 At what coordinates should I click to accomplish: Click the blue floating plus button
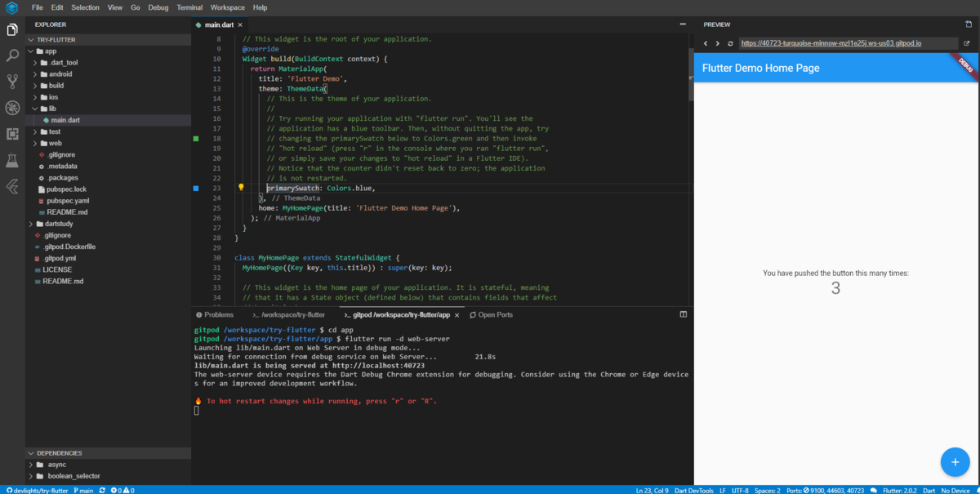(955, 461)
